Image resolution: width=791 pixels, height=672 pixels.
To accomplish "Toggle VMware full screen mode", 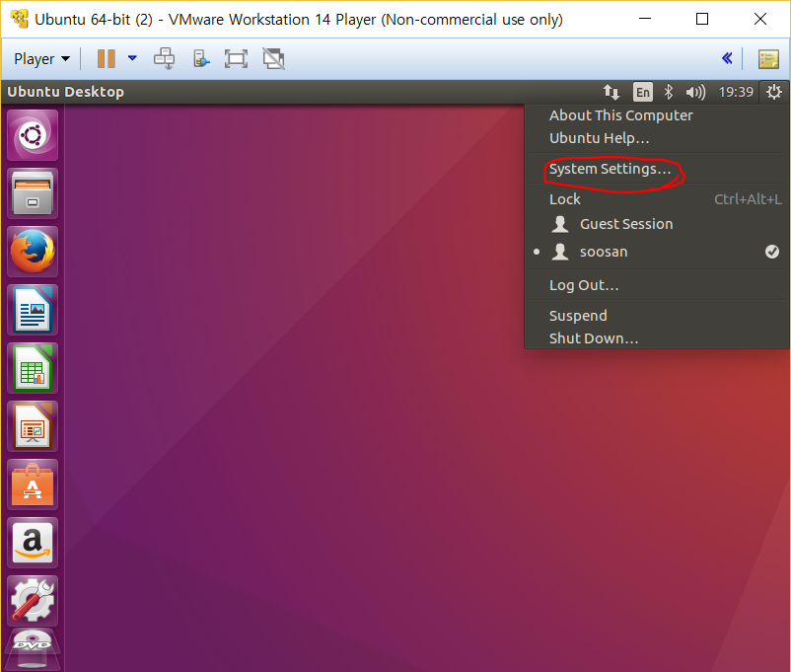I will (x=236, y=58).
